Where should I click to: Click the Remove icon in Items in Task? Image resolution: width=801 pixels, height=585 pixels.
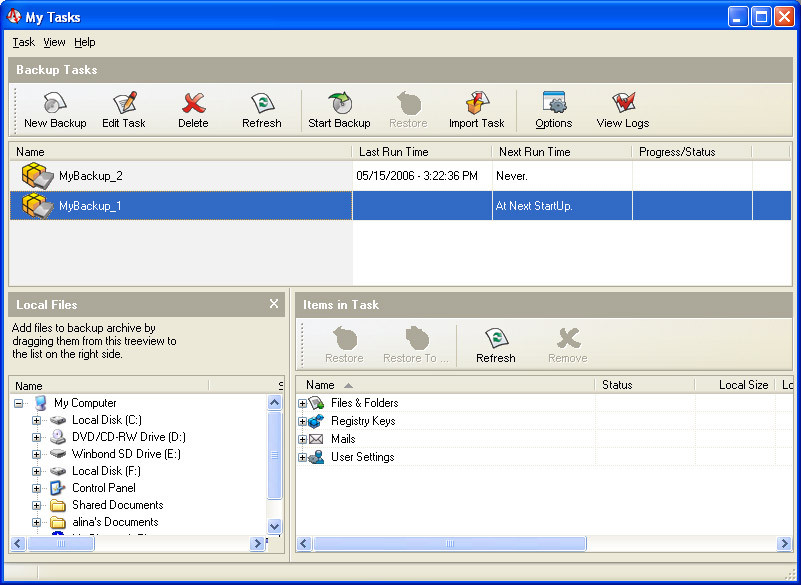point(568,338)
